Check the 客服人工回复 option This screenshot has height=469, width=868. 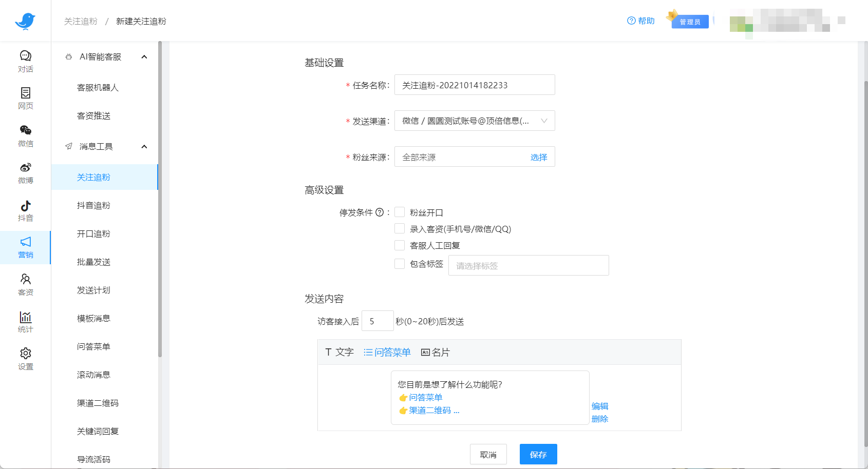coord(400,245)
